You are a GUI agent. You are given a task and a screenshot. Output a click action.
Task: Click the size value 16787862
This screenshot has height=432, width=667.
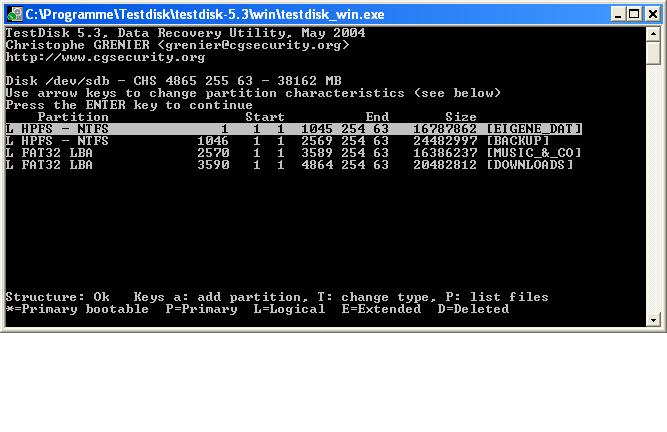pos(445,129)
